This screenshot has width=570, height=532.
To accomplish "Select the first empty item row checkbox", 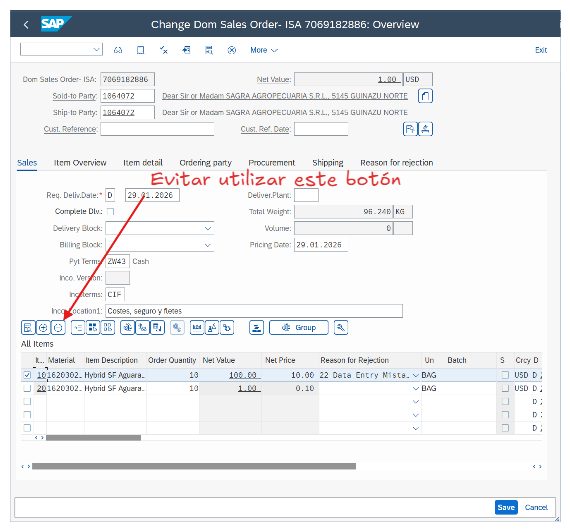I will pyautogui.click(x=27, y=401).
